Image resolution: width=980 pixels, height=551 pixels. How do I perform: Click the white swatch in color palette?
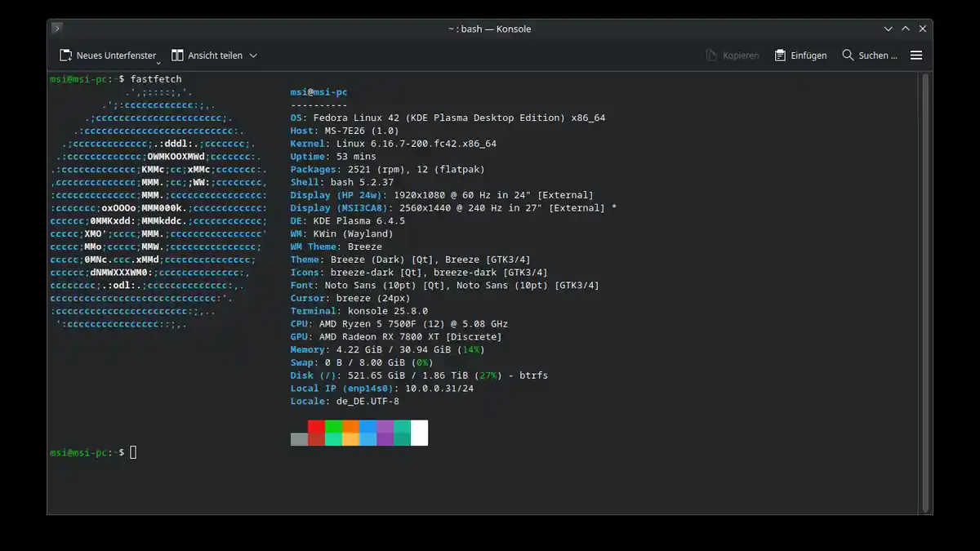[419, 433]
